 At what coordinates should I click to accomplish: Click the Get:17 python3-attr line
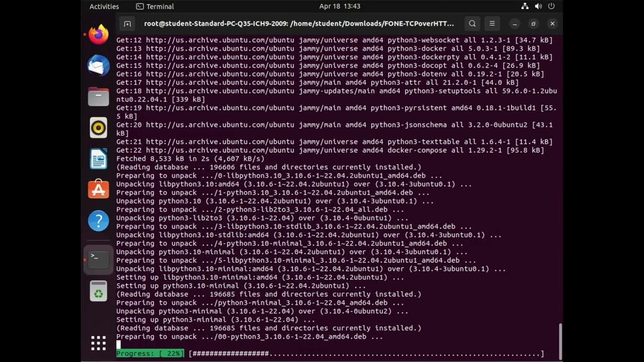point(317,82)
